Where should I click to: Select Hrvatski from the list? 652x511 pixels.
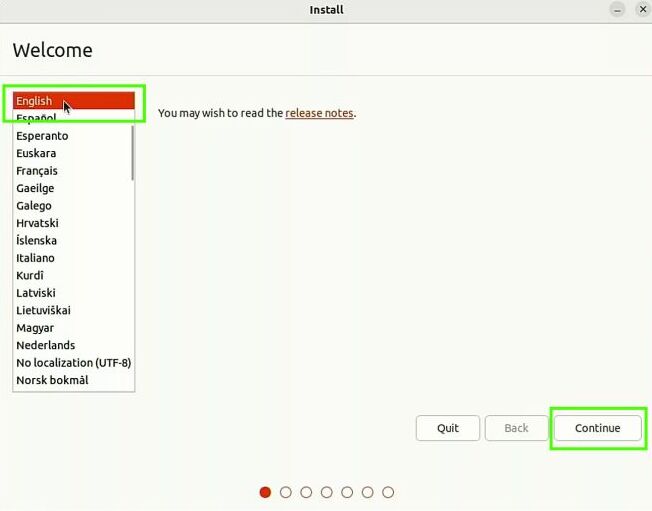pyautogui.click(x=74, y=223)
